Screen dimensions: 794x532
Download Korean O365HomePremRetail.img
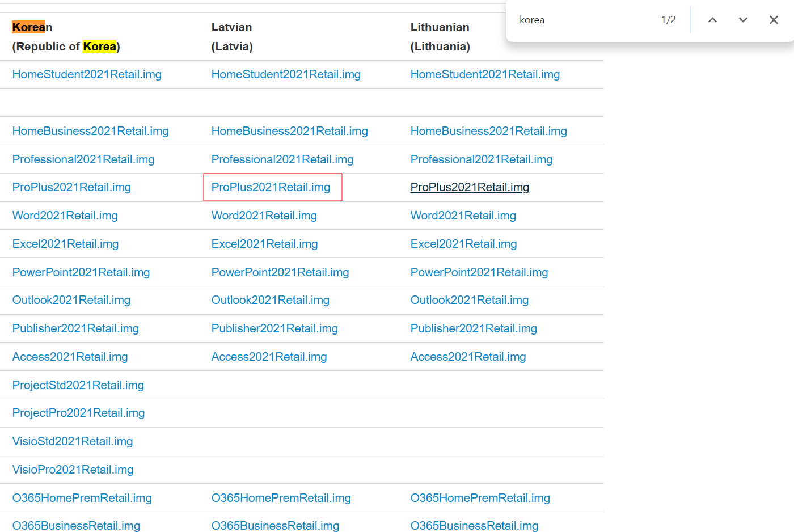(82, 498)
